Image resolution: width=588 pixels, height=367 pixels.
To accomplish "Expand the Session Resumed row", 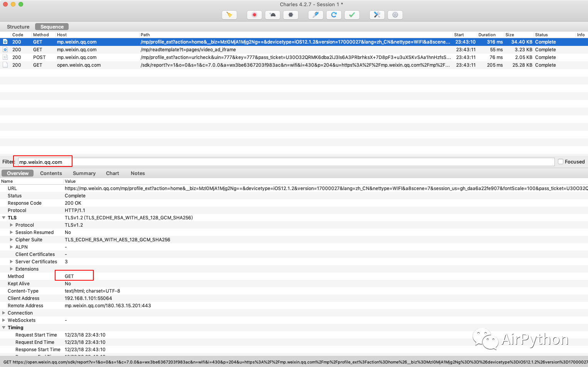I will 12,232.
